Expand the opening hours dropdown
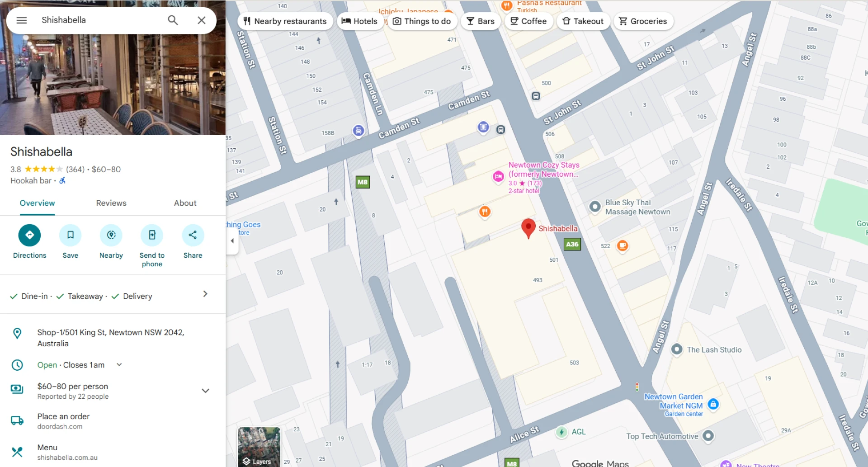868x467 pixels. 119,364
